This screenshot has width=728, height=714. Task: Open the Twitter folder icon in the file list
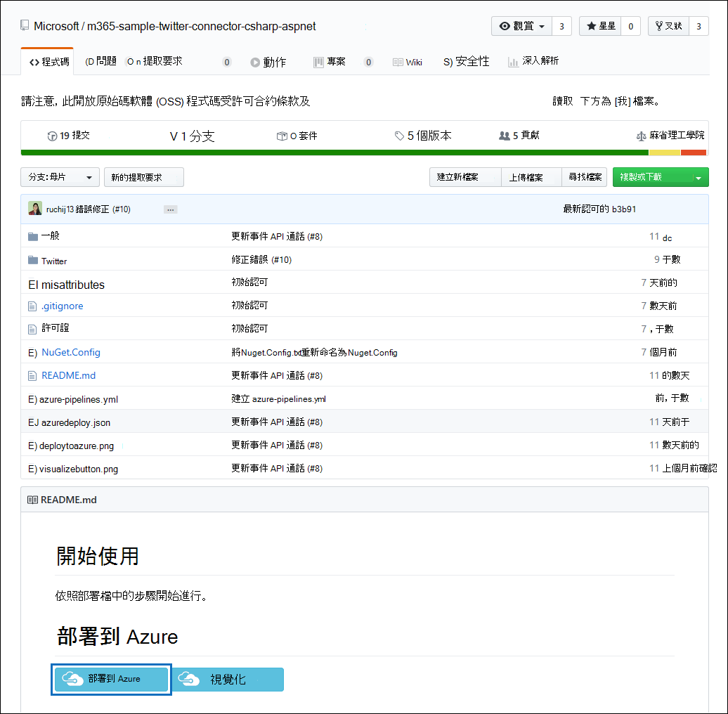click(x=32, y=261)
